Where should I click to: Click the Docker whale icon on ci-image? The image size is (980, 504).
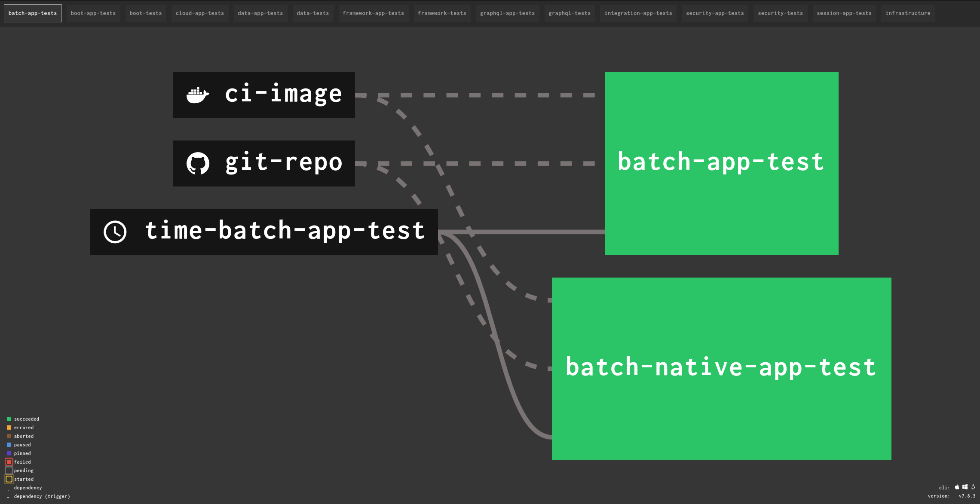click(197, 95)
